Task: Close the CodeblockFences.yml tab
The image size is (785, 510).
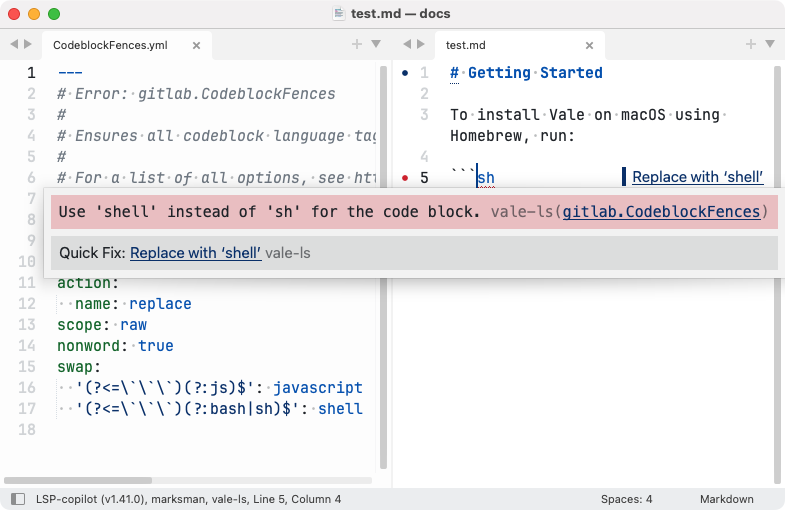Action: pos(196,45)
